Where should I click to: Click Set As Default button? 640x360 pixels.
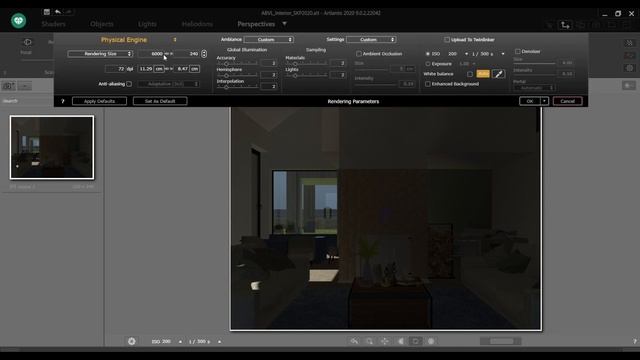tap(160, 101)
